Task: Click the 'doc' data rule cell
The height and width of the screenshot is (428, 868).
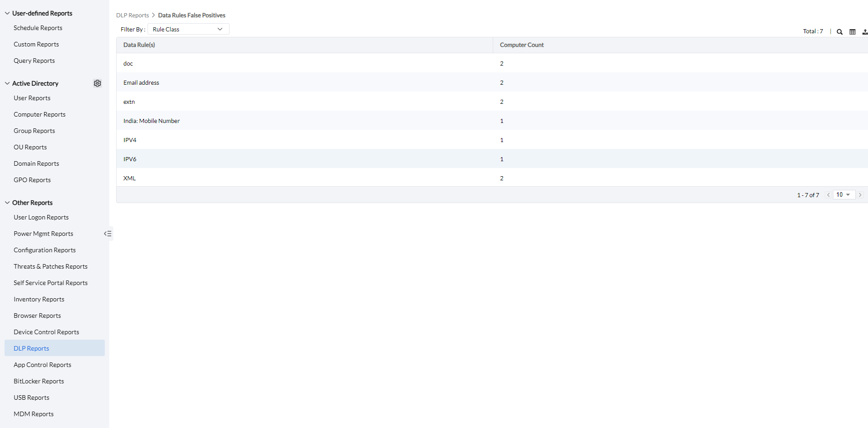Action: pyautogui.click(x=128, y=63)
